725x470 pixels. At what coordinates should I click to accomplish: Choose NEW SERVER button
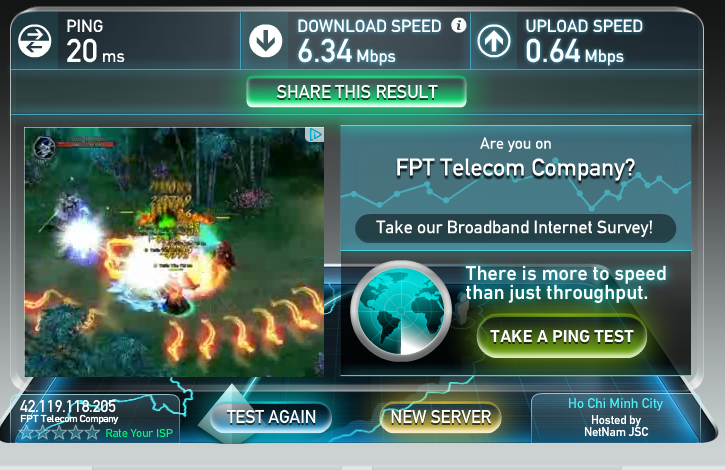click(x=441, y=417)
